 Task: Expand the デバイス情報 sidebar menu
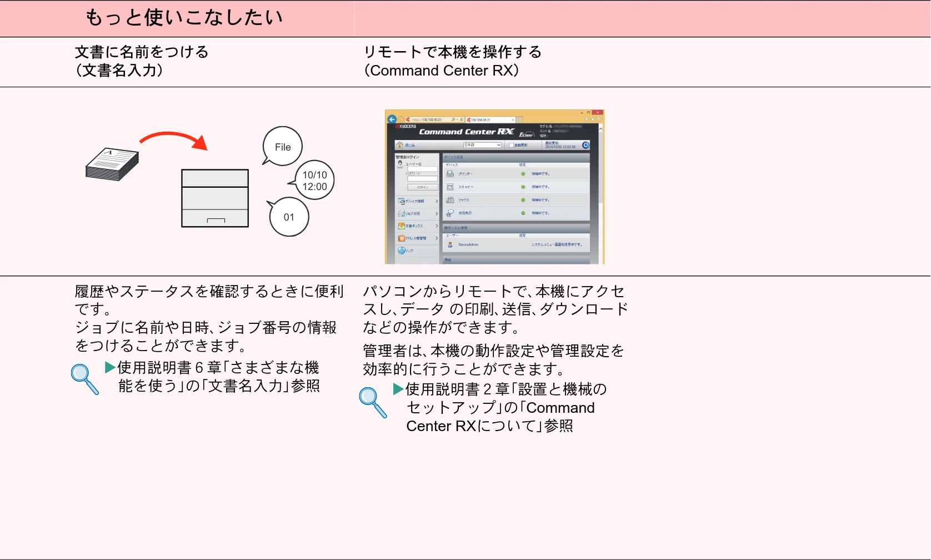tap(418, 201)
